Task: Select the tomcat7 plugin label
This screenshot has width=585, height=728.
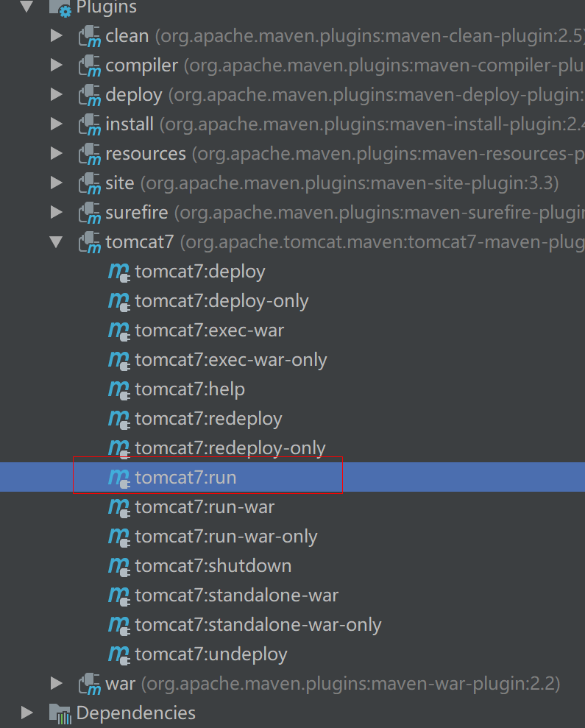Action: tap(140, 242)
